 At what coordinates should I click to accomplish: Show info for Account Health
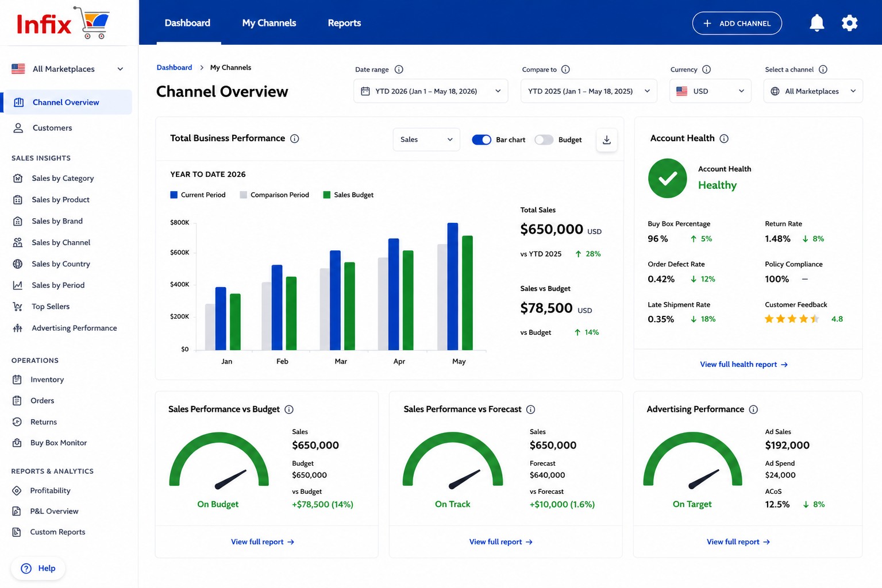(x=724, y=138)
